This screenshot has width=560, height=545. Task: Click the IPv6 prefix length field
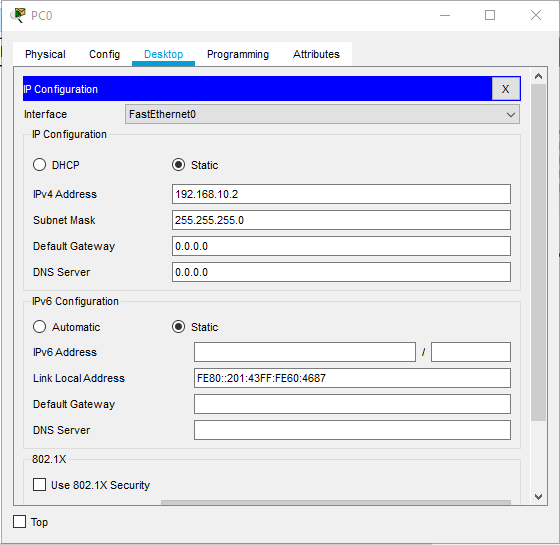(x=471, y=352)
